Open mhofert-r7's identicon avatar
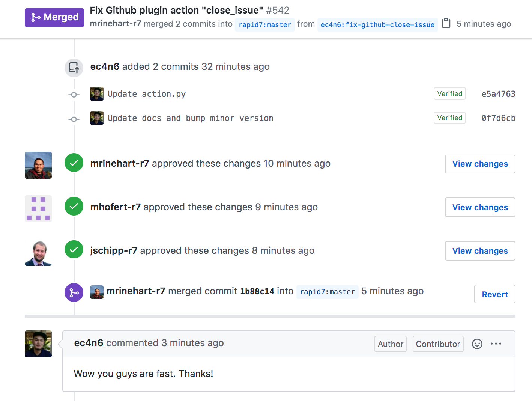The image size is (532, 401). [38, 209]
